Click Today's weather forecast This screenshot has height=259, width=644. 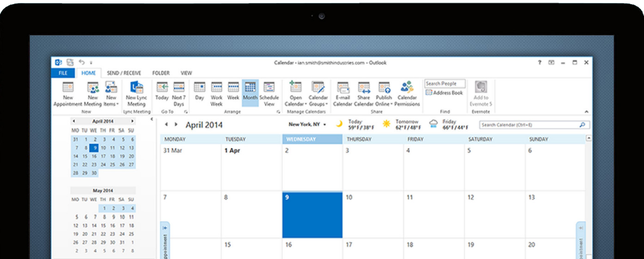356,125
